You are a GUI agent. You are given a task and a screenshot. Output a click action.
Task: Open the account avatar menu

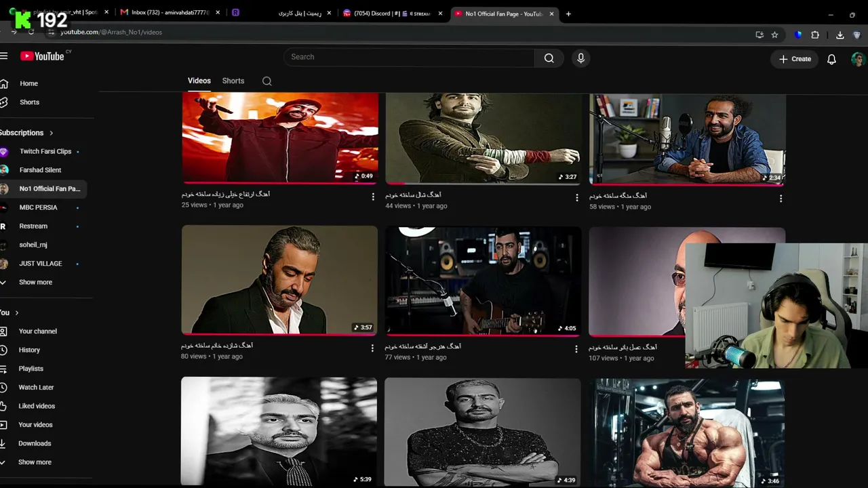click(858, 59)
